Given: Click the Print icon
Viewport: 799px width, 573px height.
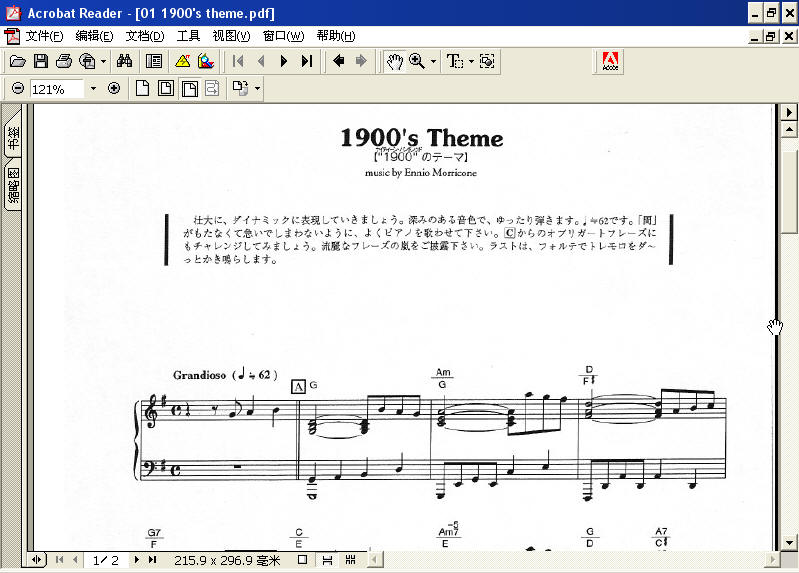Looking at the screenshot, I should point(64,62).
